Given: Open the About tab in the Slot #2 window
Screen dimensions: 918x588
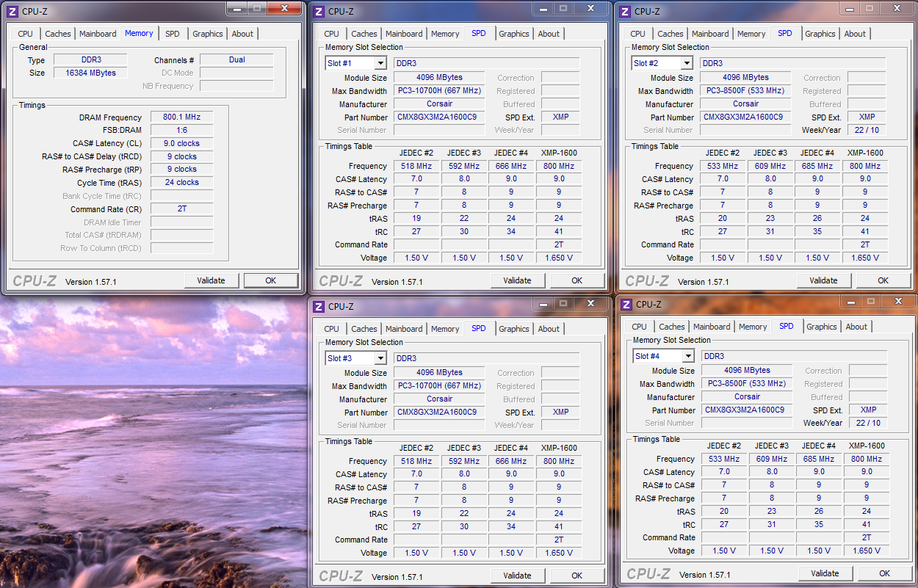Looking at the screenshot, I should (x=855, y=34).
